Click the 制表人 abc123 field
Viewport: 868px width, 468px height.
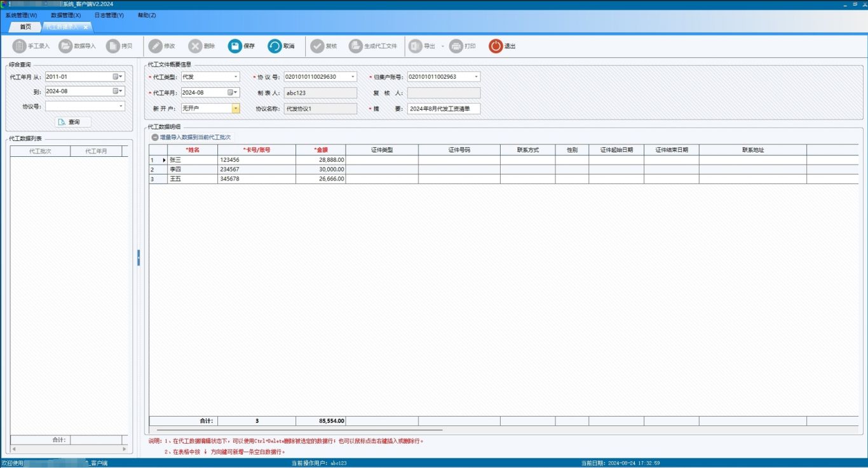[x=320, y=93]
